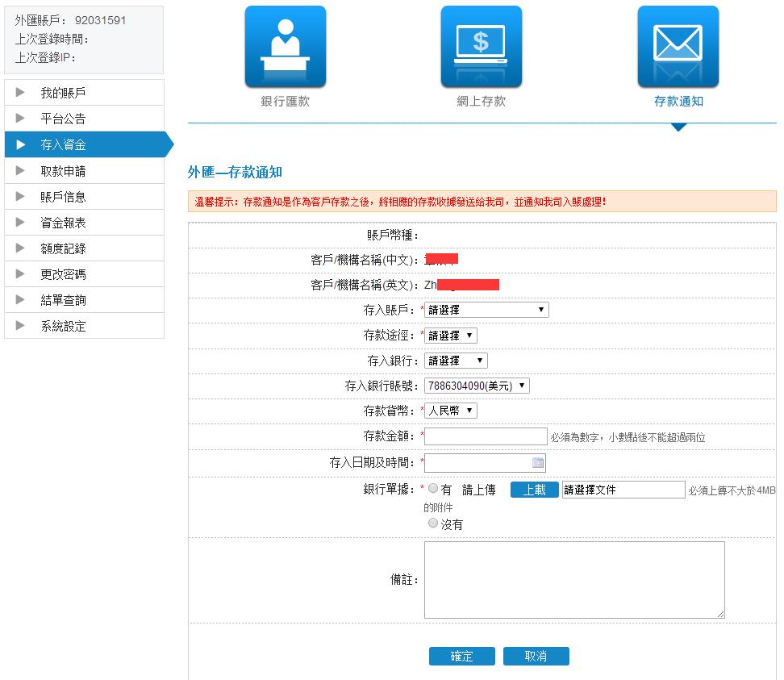Click inside the 備註 remarks text area
Screen dimensions: 784x680
pyautogui.click(x=574, y=580)
